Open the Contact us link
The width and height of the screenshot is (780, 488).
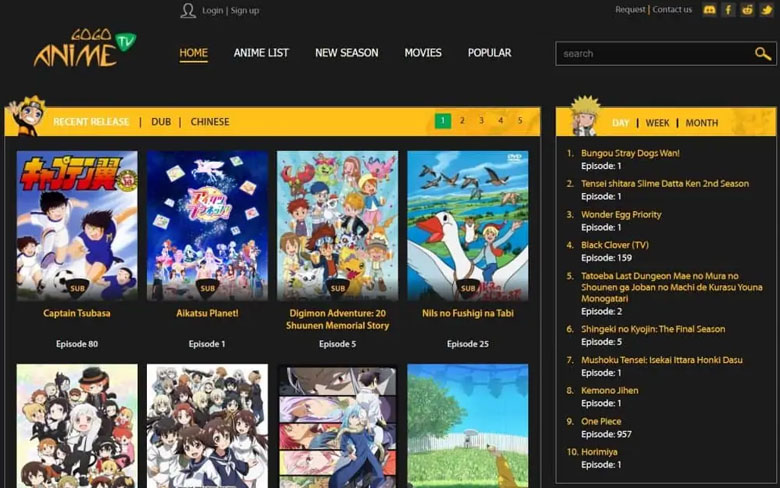point(672,9)
